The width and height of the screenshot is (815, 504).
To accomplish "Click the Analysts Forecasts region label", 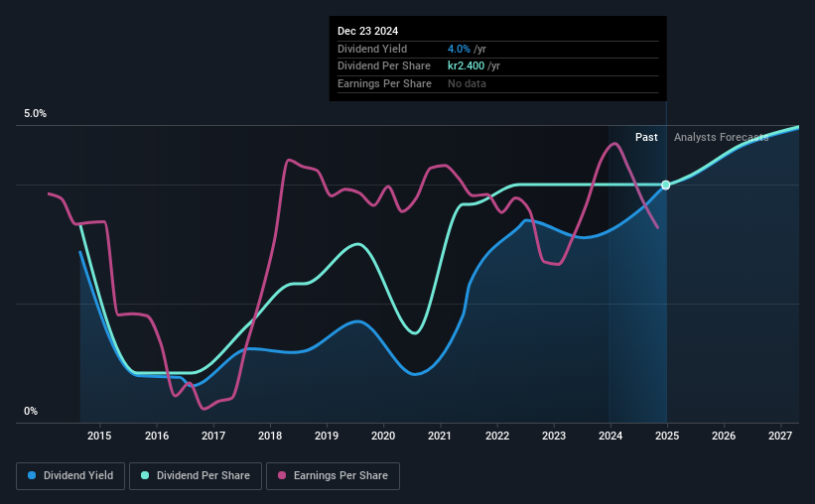I will (x=721, y=137).
